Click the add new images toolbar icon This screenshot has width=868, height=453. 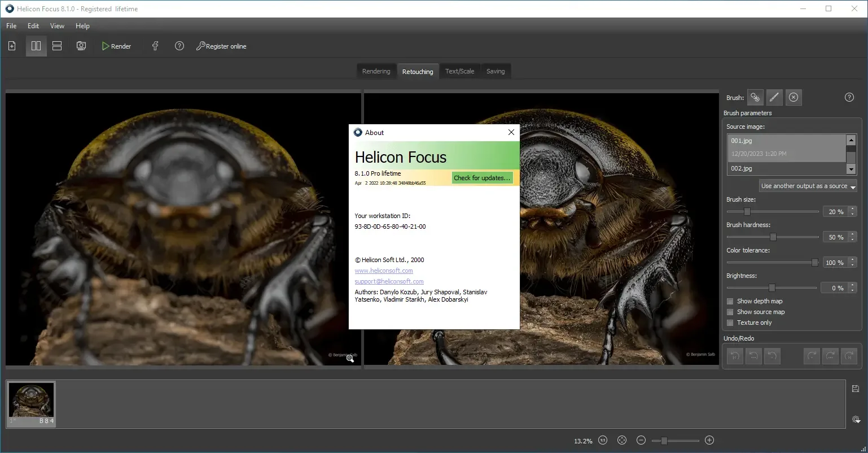(12, 46)
